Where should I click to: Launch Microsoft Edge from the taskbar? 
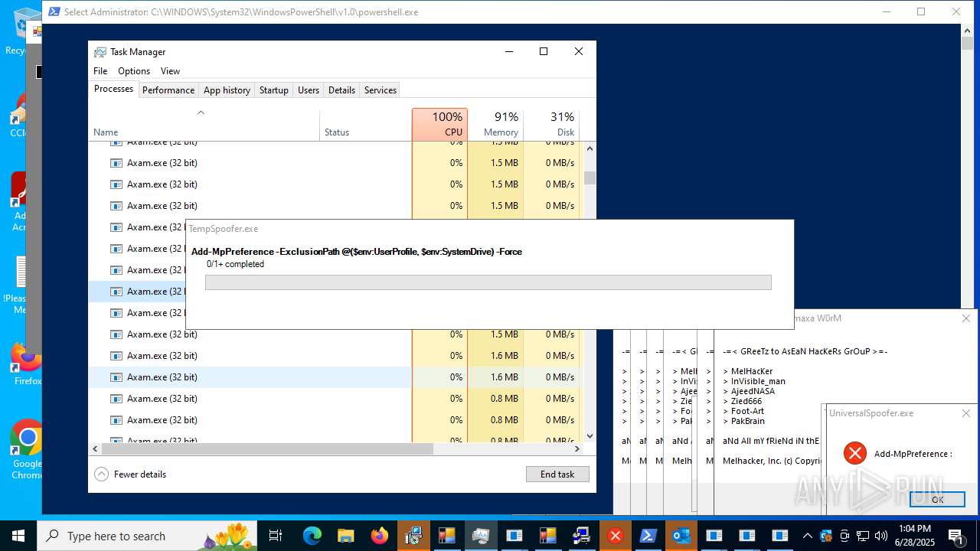point(312,536)
